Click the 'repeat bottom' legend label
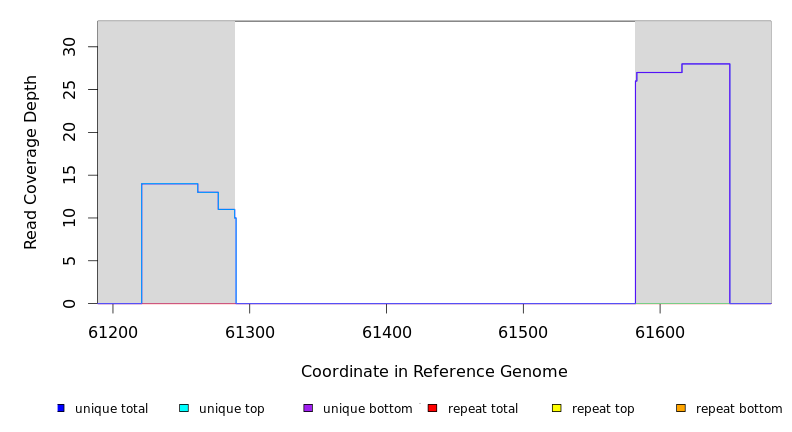 point(739,409)
